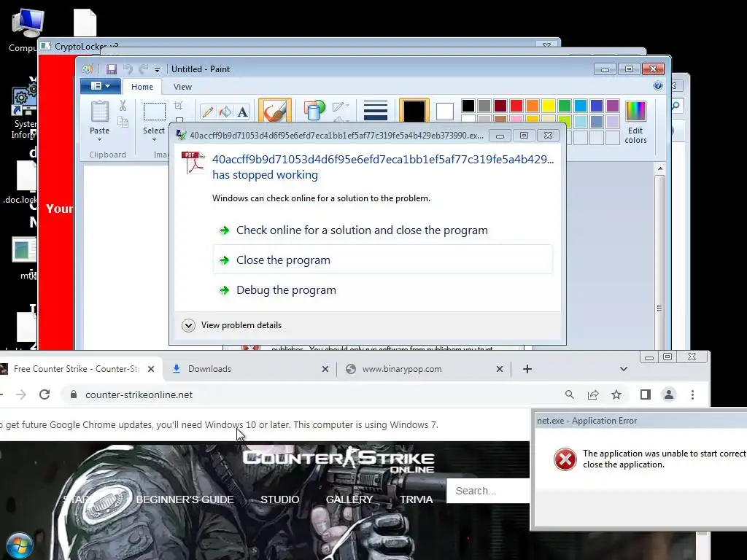Viewport: 747px width, 560px height.
Task: Click Chrome forward navigation arrow
Action: point(21,394)
